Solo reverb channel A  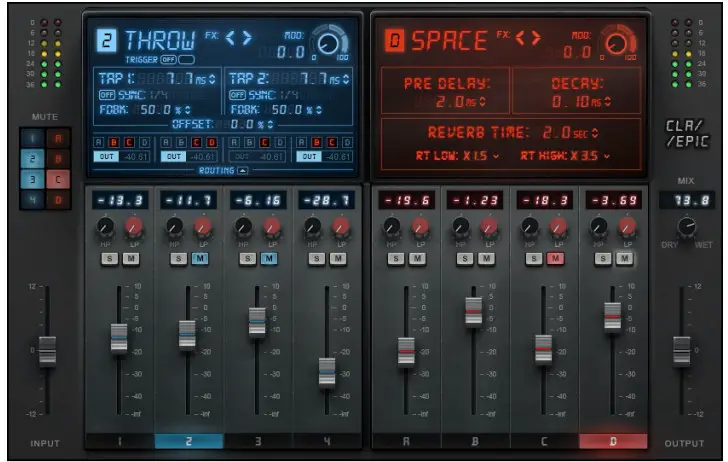[x=396, y=259]
